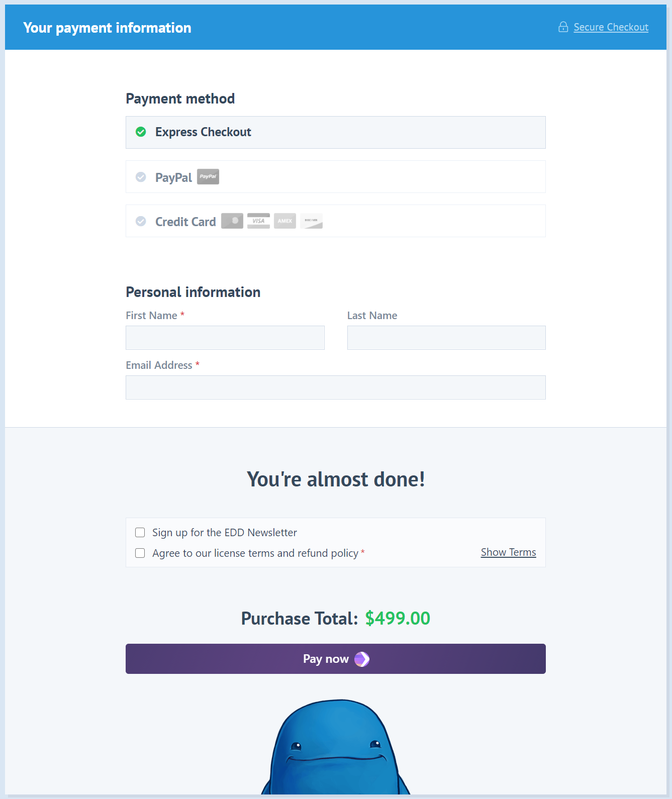Click the $499.00 purchase total amount

398,619
